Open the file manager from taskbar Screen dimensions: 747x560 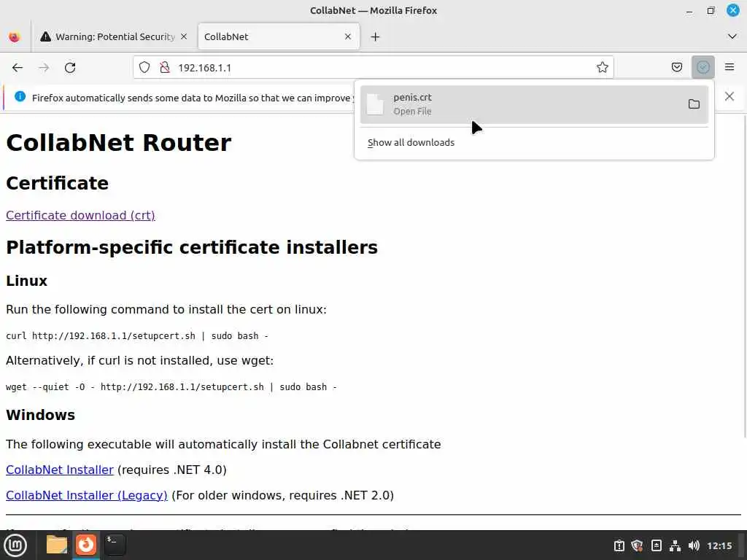click(56, 545)
